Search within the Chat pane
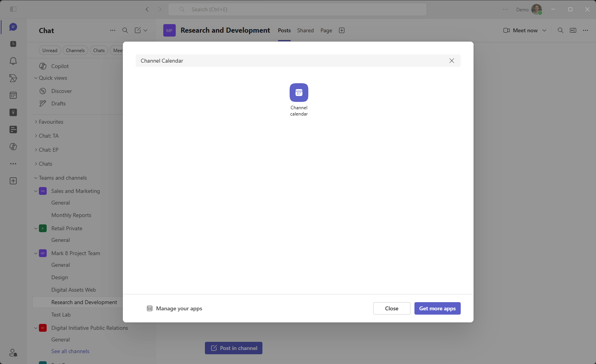The image size is (596, 364). click(125, 30)
